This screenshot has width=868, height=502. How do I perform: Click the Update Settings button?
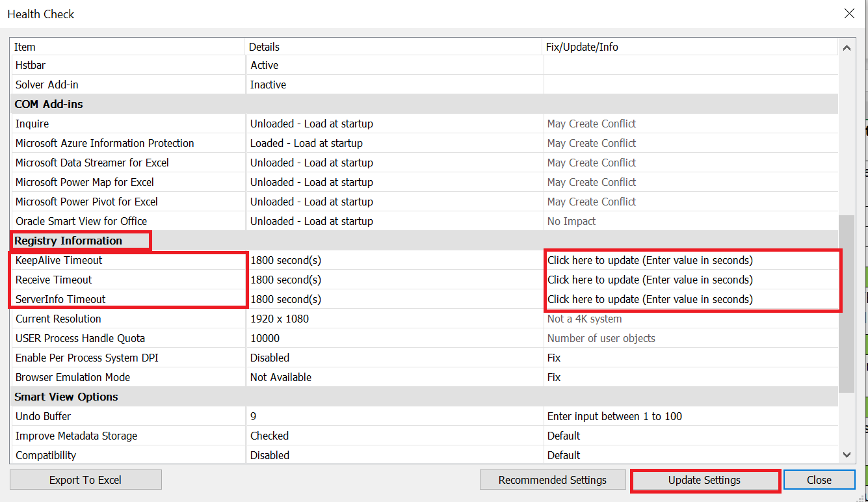click(704, 480)
